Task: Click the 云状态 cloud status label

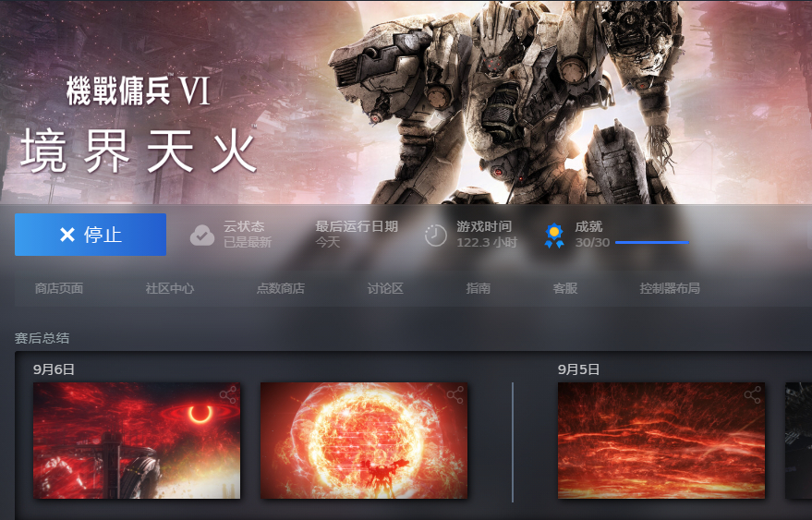Action: tap(244, 227)
